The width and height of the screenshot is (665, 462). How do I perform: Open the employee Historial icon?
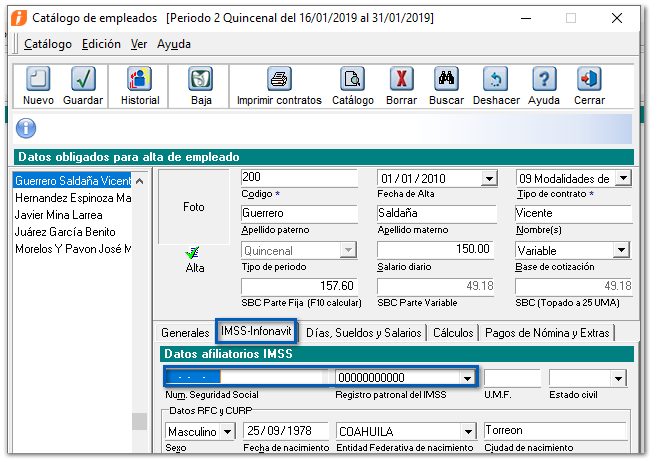point(140,80)
